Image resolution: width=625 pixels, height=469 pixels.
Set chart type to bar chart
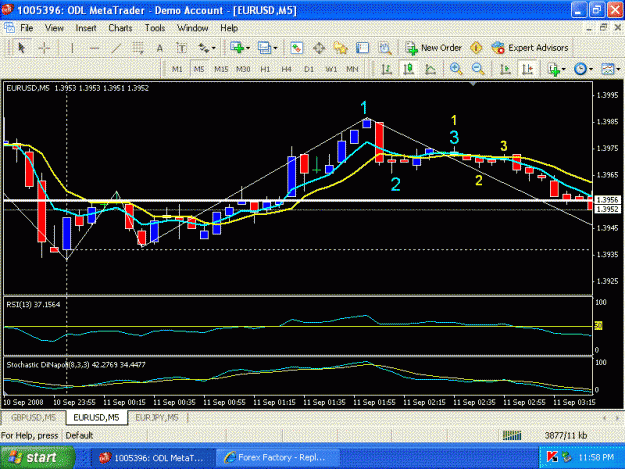tap(386, 69)
